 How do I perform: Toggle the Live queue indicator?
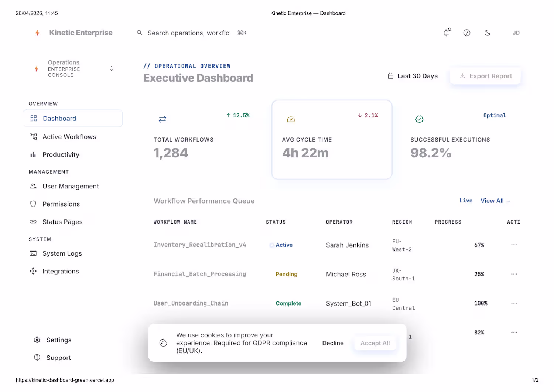tap(466, 200)
